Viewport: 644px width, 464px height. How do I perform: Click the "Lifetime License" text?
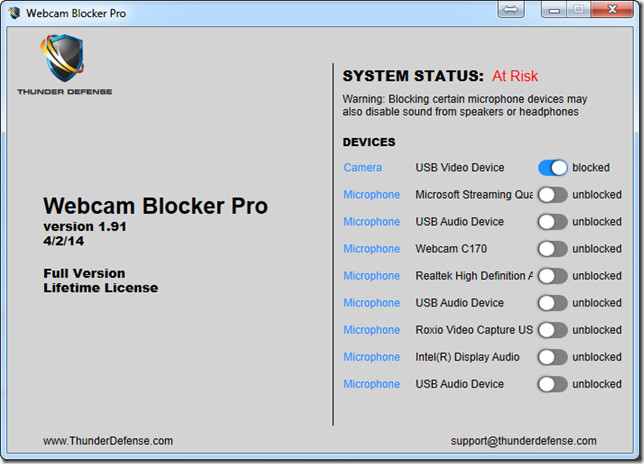pos(101,288)
